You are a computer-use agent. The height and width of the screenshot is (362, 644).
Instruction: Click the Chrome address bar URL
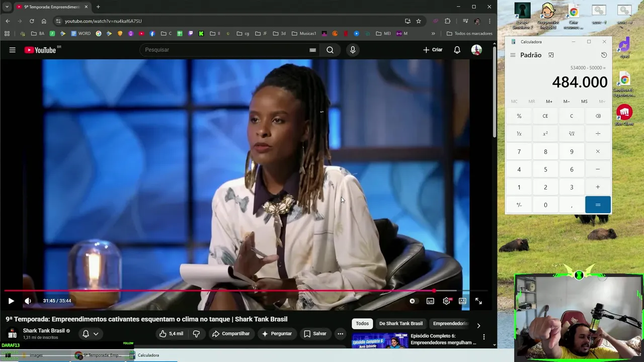pos(103,21)
